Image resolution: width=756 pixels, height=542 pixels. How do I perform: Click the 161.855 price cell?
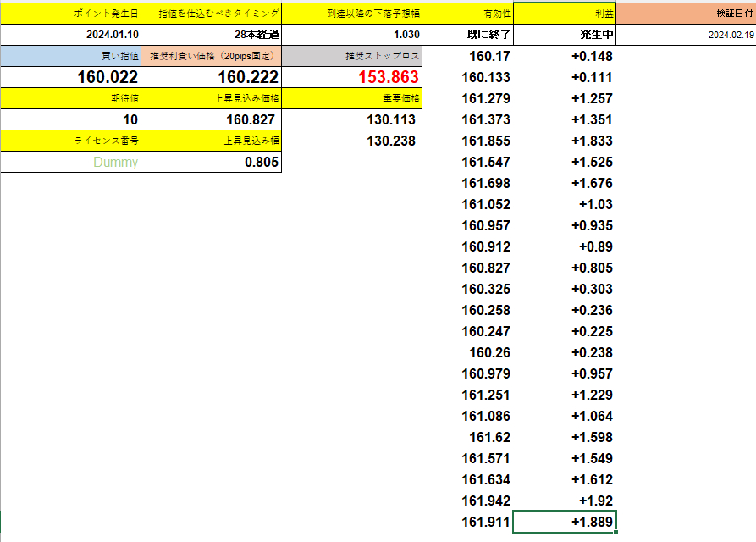coord(467,141)
